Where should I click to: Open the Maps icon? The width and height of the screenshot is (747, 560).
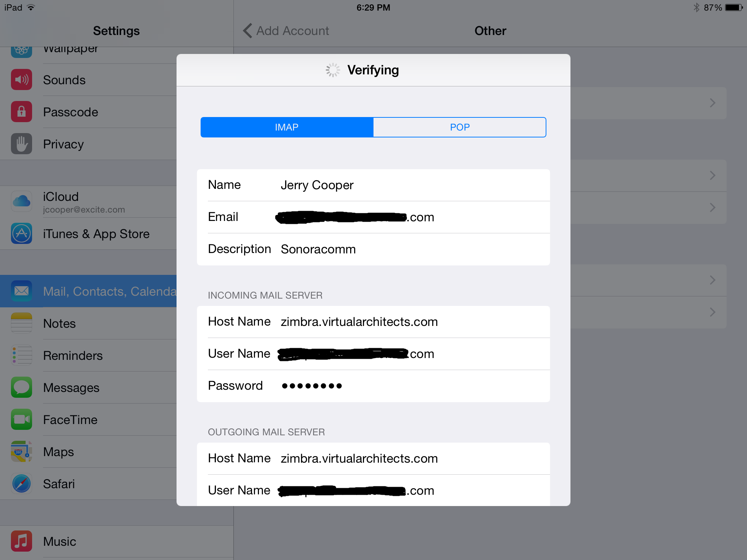(x=22, y=451)
